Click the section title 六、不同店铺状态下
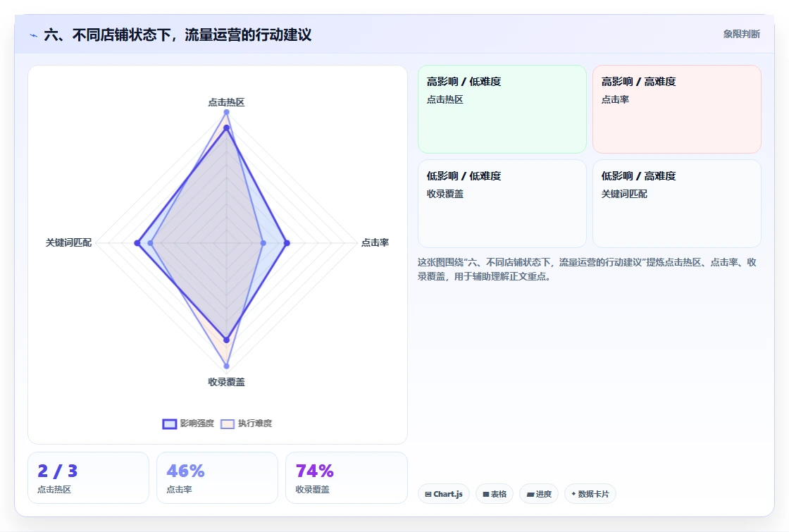Image resolution: width=789 pixels, height=532 pixels. point(178,35)
